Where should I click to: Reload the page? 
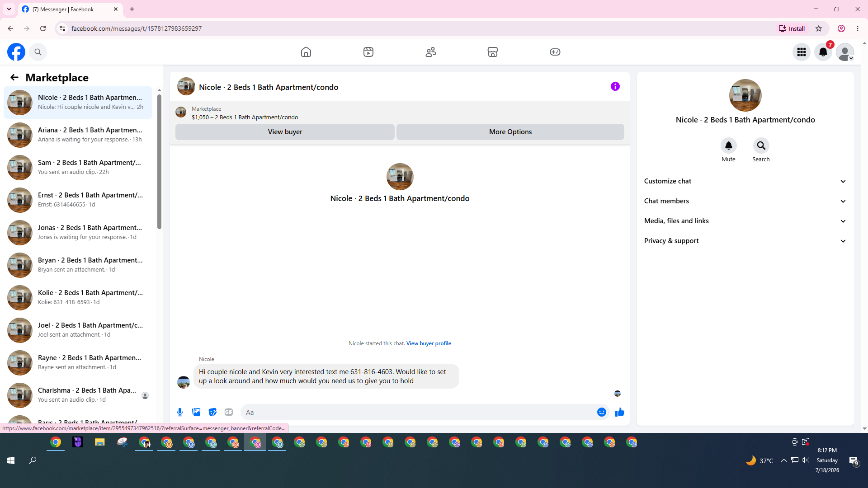pyautogui.click(x=43, y=28)
